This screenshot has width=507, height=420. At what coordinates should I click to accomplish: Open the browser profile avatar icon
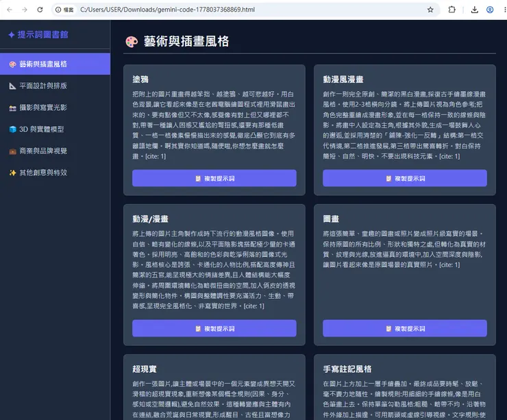490,10
